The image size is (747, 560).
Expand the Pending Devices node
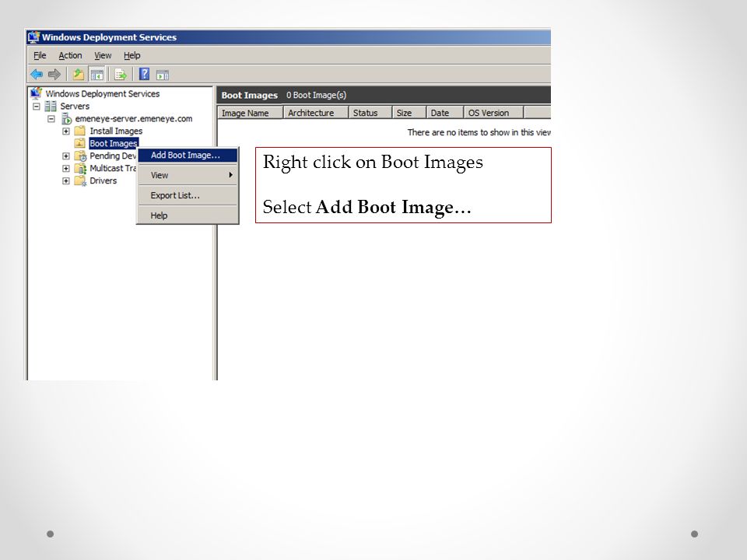point(65,156)
